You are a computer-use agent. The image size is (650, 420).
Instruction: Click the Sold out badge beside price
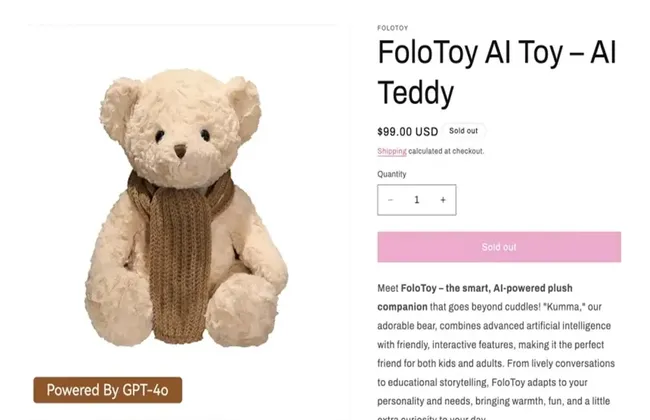point(463,131)
